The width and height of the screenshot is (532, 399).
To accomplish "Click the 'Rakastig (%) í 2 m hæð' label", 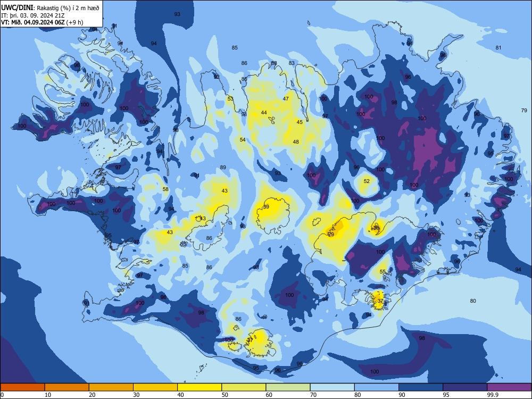I will click(68, 8).
